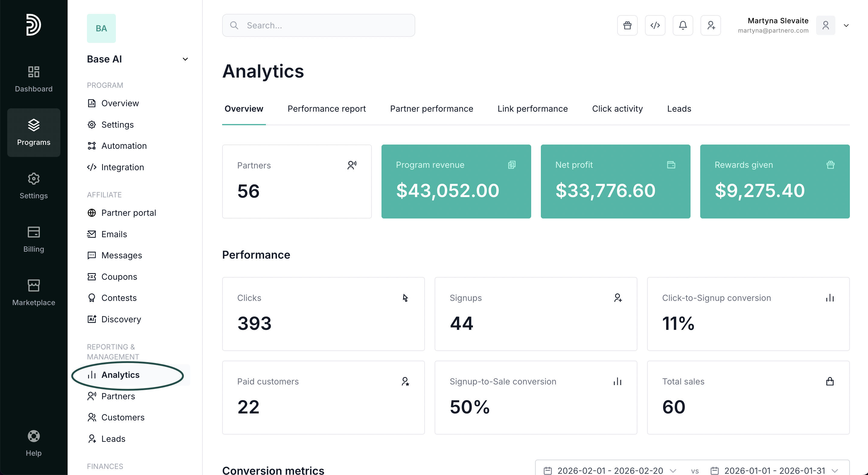Go to Coupons in sidebar

(x=119, y=276)
